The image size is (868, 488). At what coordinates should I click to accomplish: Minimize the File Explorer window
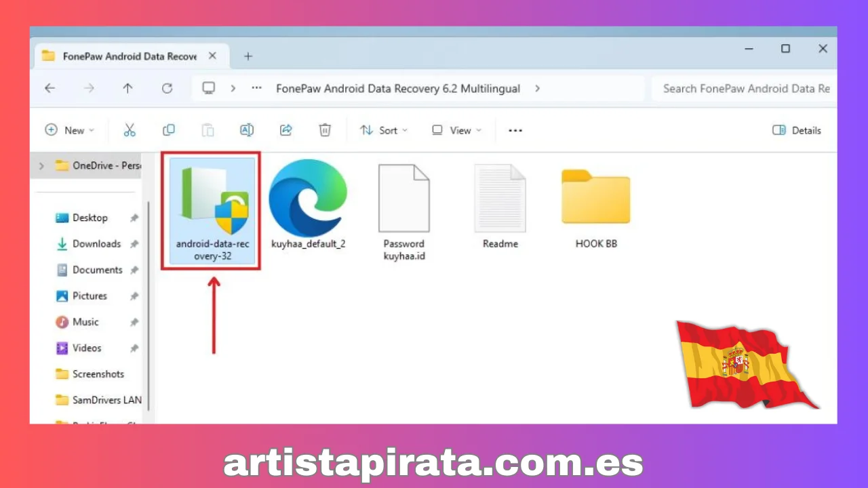[749, 49]
